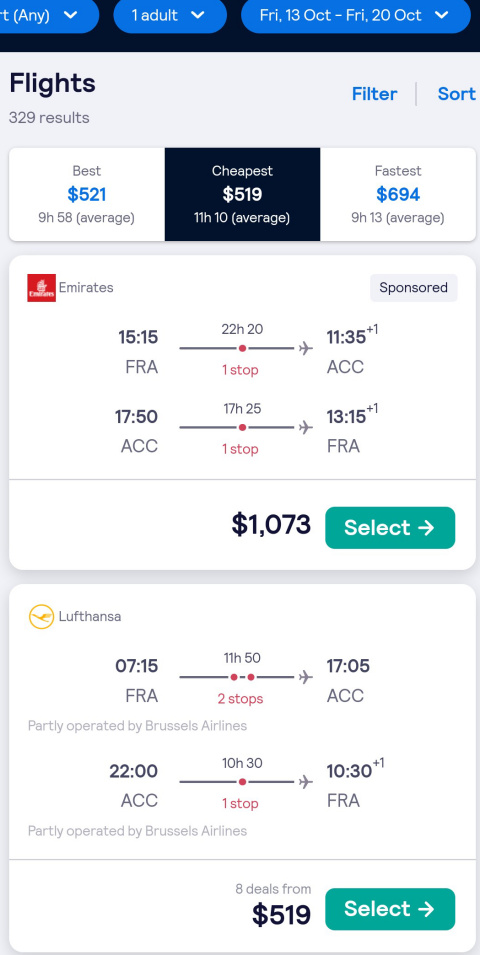Click the 2 stops indicator on Lufthansa outbound
The height and width of the screenshot is (955, 480).
pyautogui.click(x=241, y=699)
